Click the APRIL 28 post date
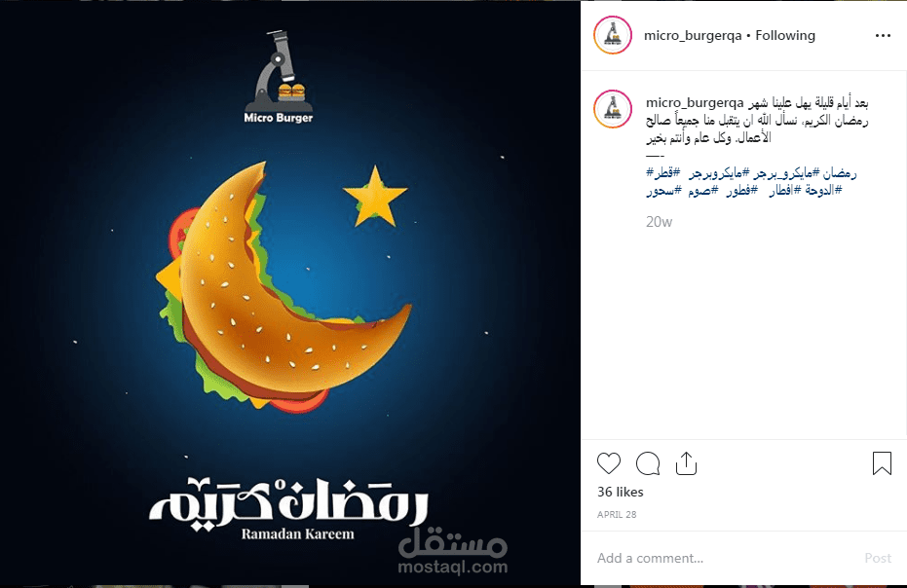Screen dimensions: 907x588 pyautogui.click(x=617, y=514)
